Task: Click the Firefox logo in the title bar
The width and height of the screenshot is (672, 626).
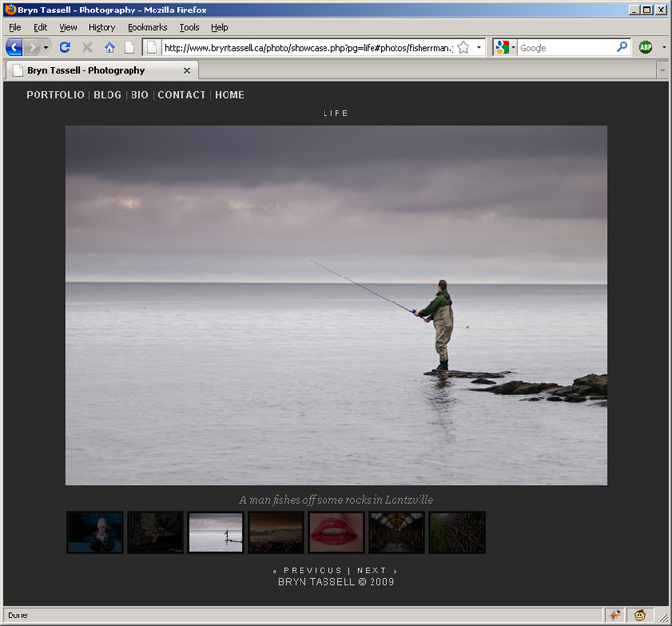Action: click(x=11, y=10)
